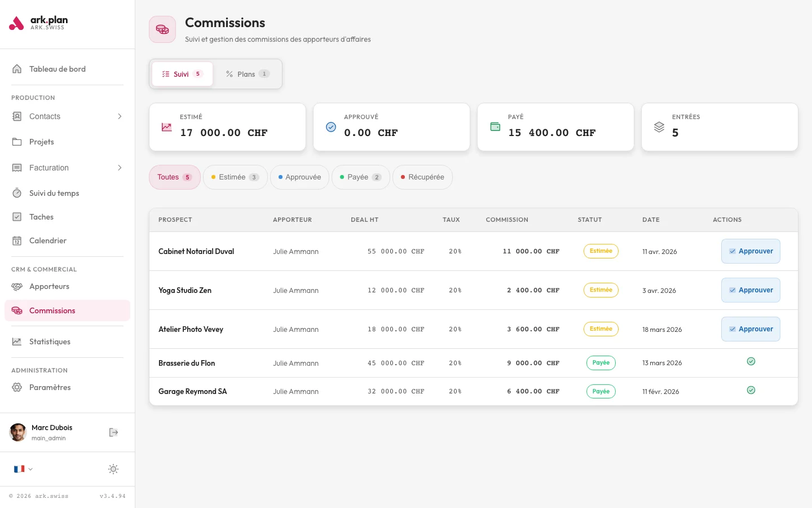
Task: Click the ark.plan logo
Action: pyautogui.click(x=38, y=23)
